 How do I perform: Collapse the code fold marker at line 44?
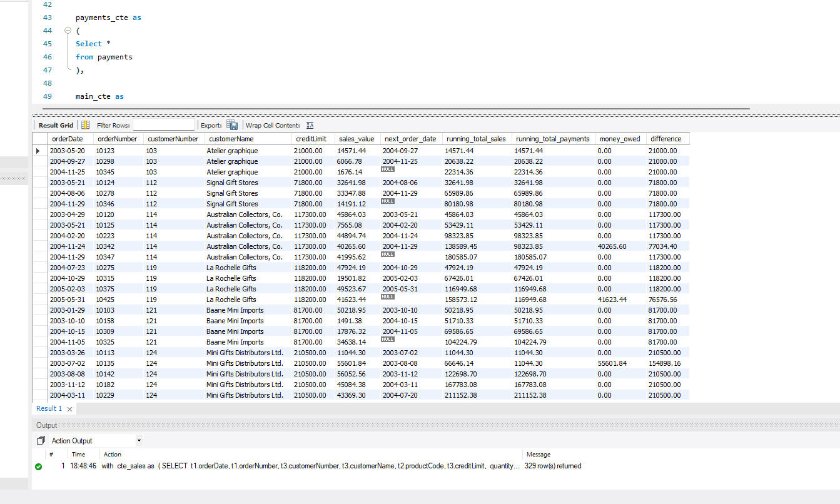(x=68, y=31)
